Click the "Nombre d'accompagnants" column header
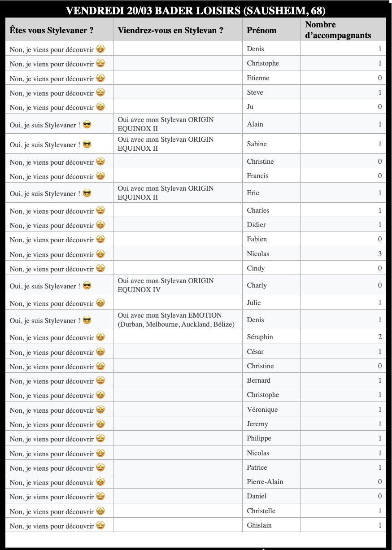392x550 pixels. [338, 30]
